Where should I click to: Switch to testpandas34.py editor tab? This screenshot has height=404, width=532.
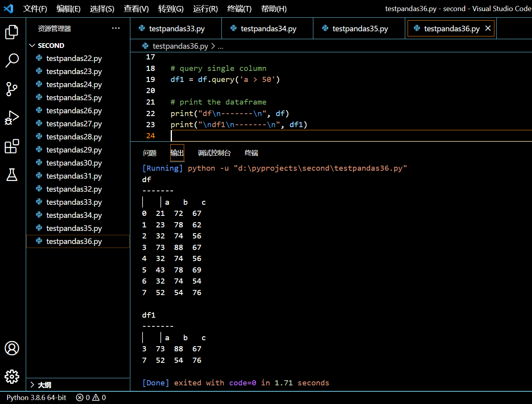(x=267, y=29)
